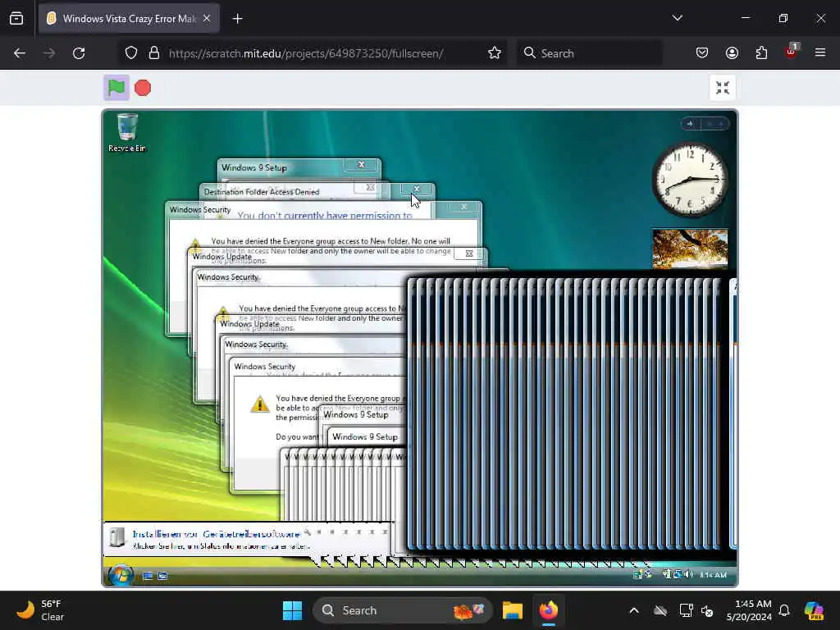Open the Recycle Bin desktop icon
This screenshot has width=840, height=630.
127,133
